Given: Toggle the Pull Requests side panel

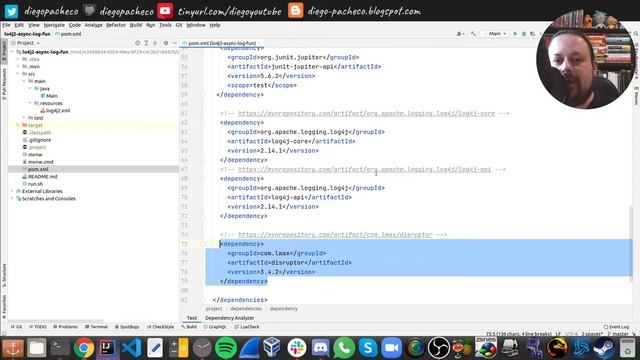Looking at the screenshot, I should tap(4, 84).
